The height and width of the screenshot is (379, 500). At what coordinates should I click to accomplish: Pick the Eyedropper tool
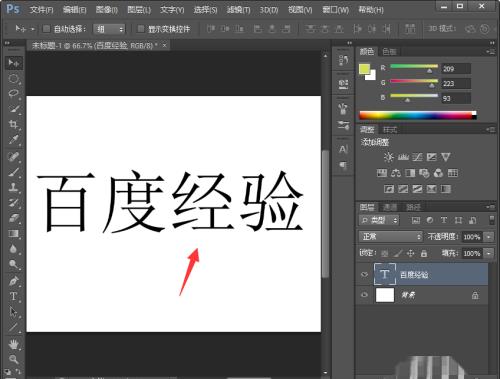point(13,139)
